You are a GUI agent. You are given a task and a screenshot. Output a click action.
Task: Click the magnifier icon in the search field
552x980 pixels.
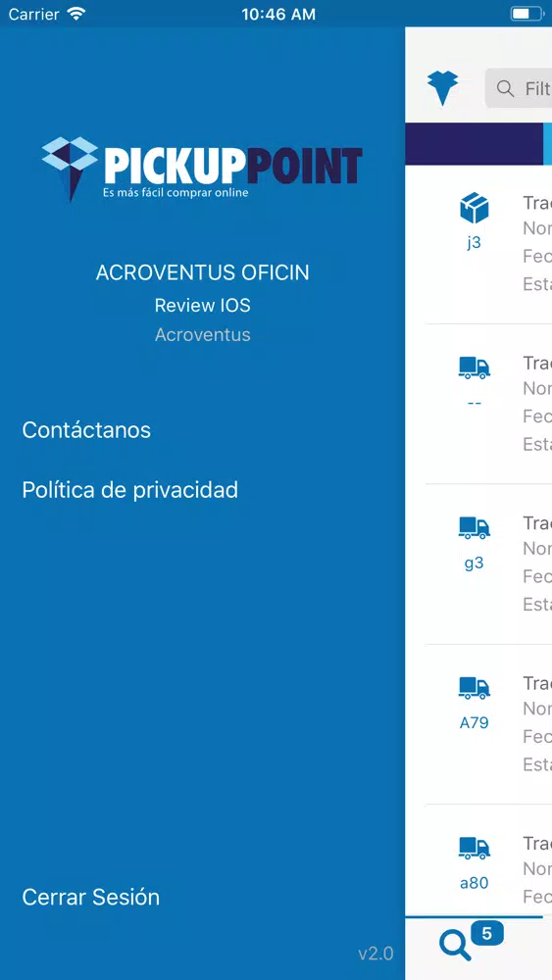click(x=505, y=88)
